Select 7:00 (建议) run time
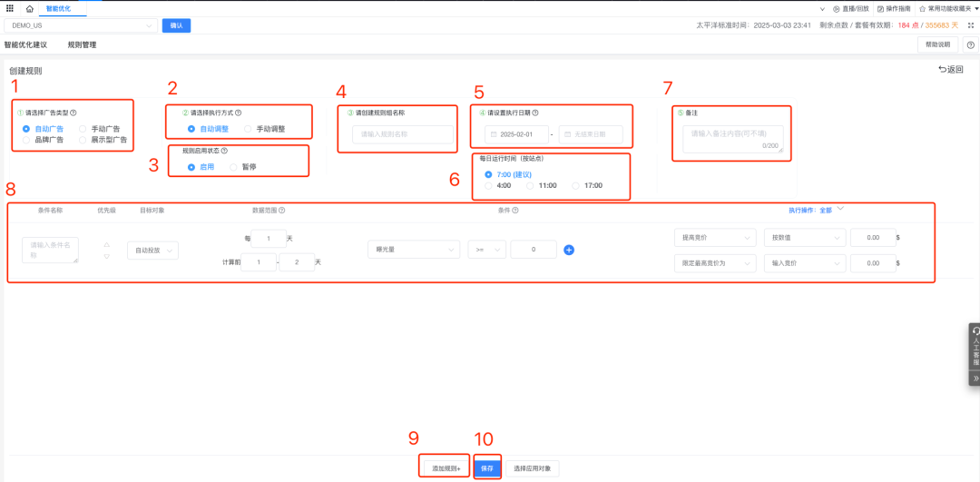Screen dimensions: 980x482 489,174
